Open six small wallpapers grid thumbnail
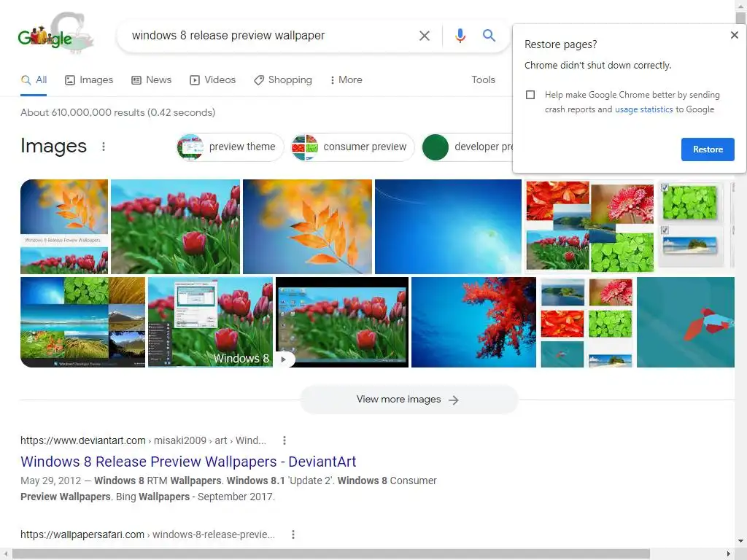Image resolution: width=747 pixels, height=560 pixels. (x=587, y=322)
